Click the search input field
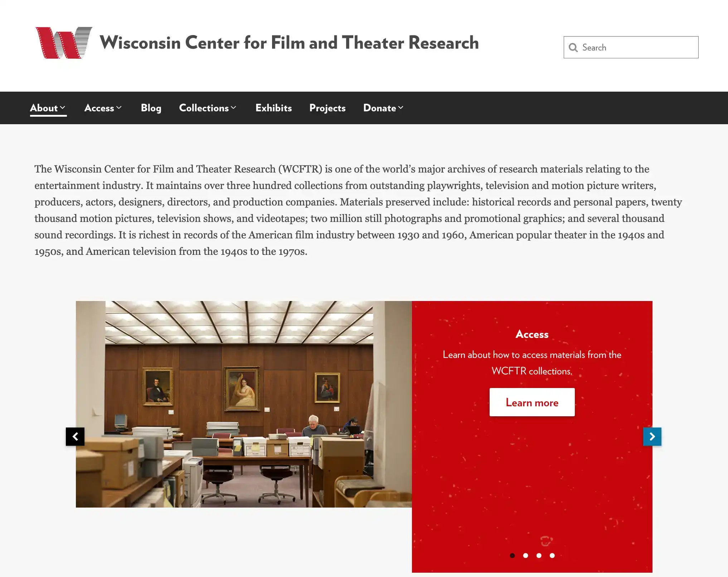Image resolution: width=728 pixels, height=577 pixels. pyautogui.click(x=631, y=47)
